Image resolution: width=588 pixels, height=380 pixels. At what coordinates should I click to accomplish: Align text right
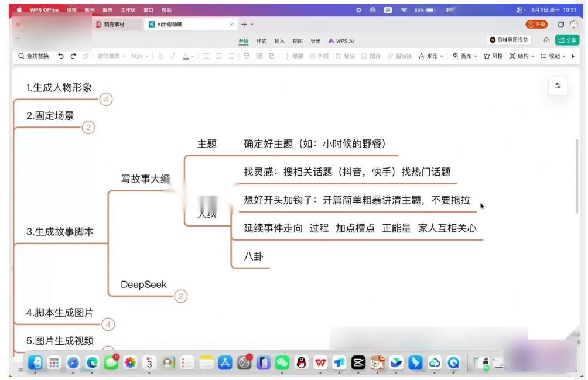[x=231, y=56]
